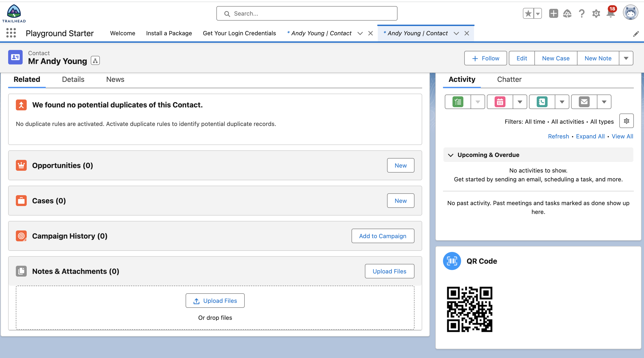Click the New Task icon
Screen dimensions: 644x358
458,102
